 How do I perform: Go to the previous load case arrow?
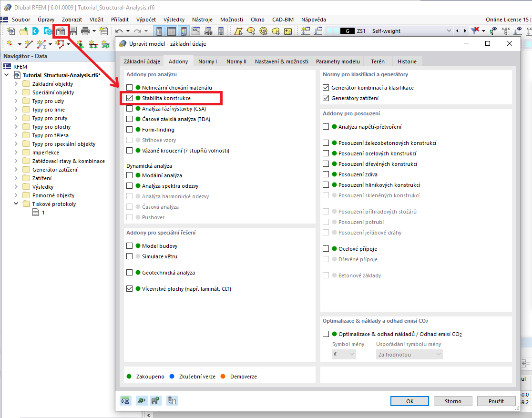coord(457,31)
